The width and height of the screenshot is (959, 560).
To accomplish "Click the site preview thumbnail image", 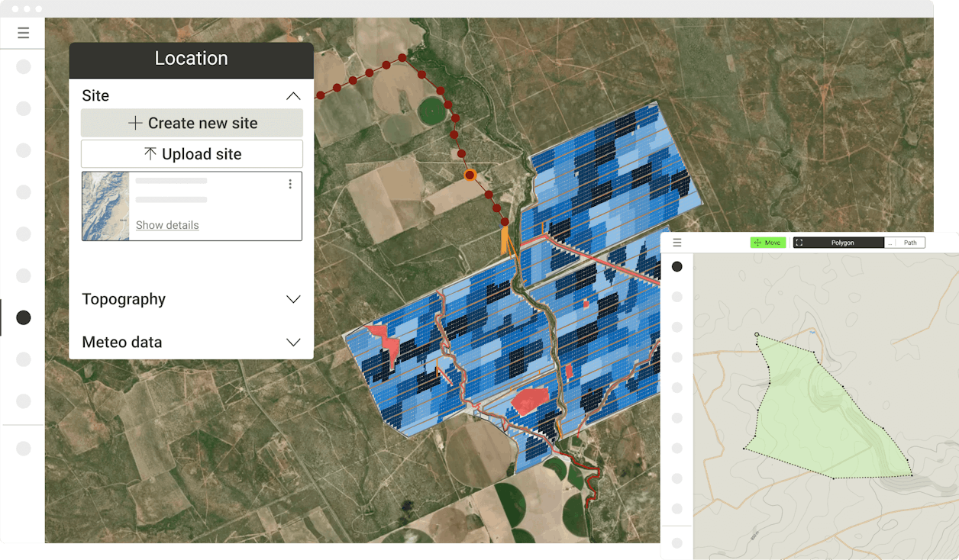I will tap(105, 206).
